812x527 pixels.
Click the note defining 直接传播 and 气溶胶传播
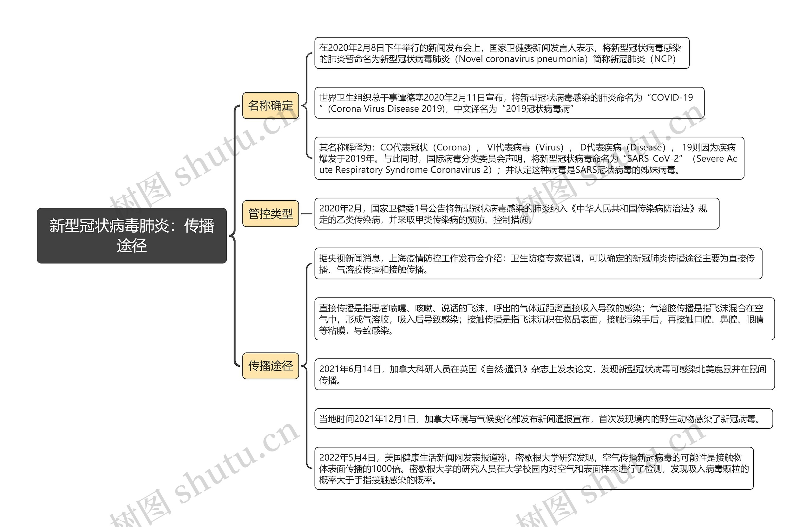point(545,319)
